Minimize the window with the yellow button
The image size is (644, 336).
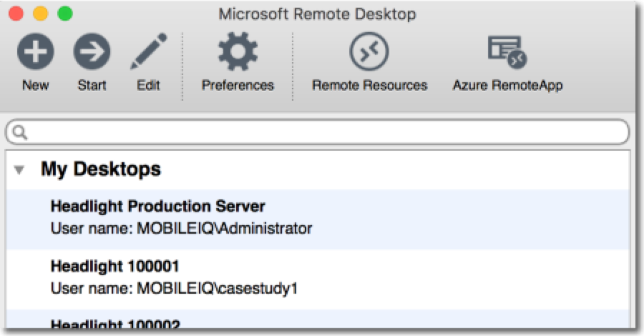[x=41, y=13]
